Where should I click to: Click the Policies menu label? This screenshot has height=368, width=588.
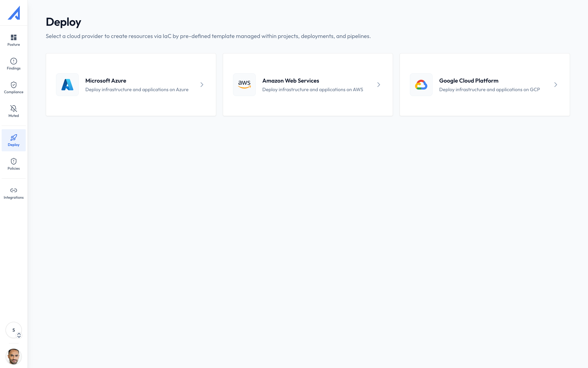tap(14, 168)
